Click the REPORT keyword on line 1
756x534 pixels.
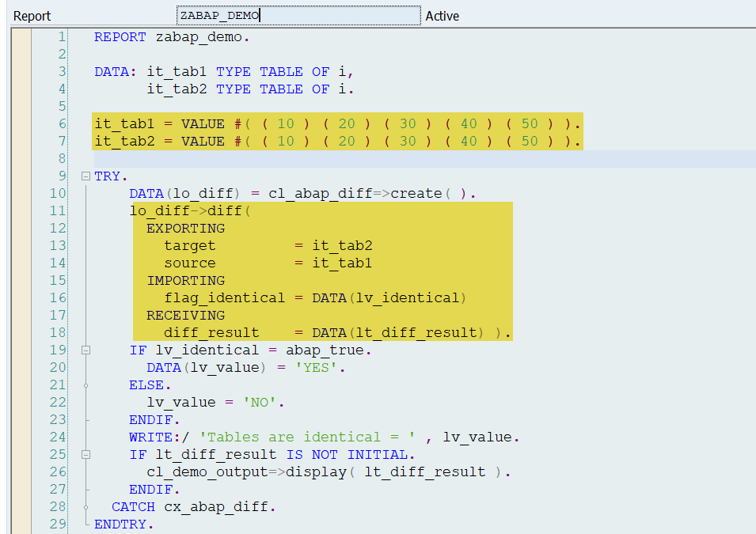(x=120, y=37)
